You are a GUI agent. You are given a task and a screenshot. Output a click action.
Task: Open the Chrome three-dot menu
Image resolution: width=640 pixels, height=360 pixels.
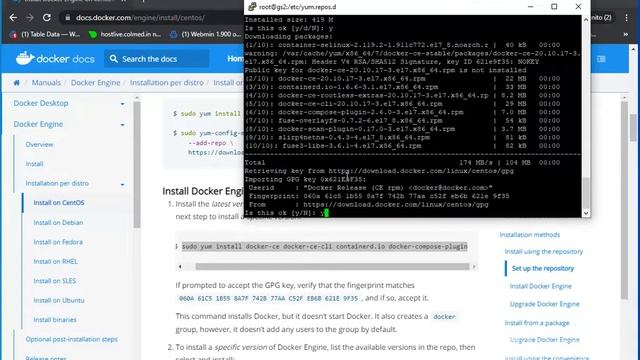click(626, 18)
